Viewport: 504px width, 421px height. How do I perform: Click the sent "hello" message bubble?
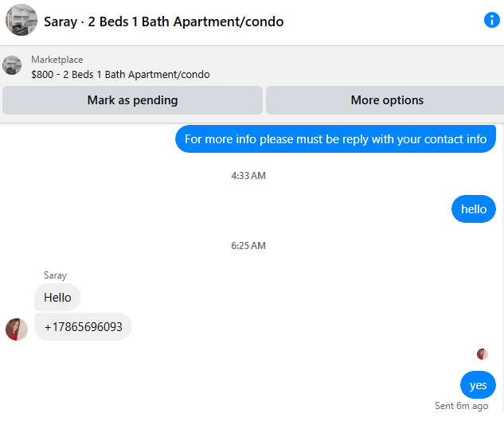(473, 209)
